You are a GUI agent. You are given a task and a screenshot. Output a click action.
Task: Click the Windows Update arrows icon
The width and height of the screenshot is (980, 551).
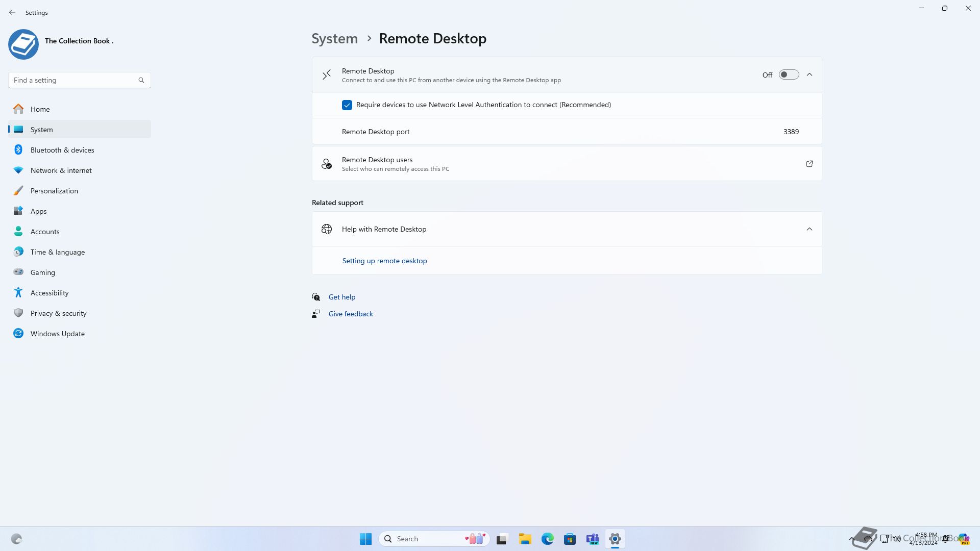(18, 333)
